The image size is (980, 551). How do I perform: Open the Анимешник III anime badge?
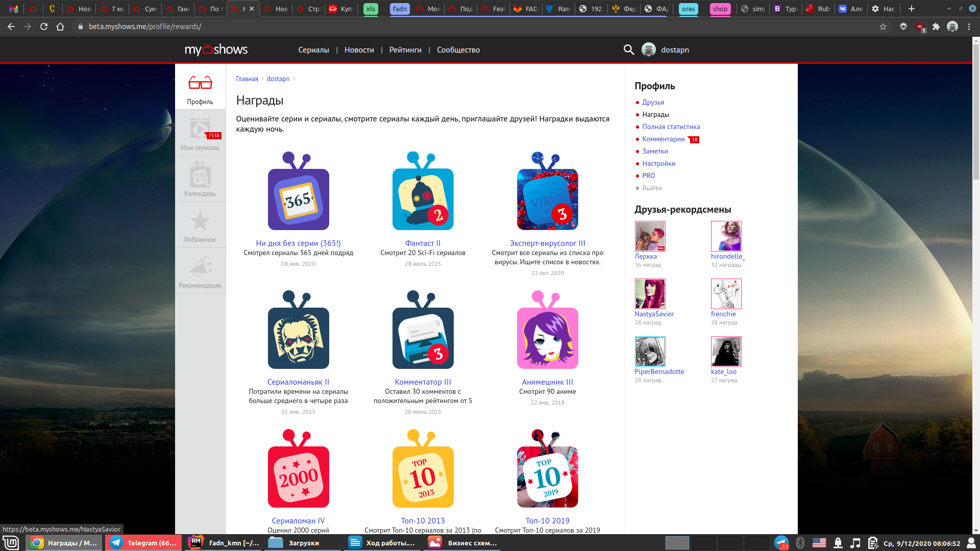[548, 330]
